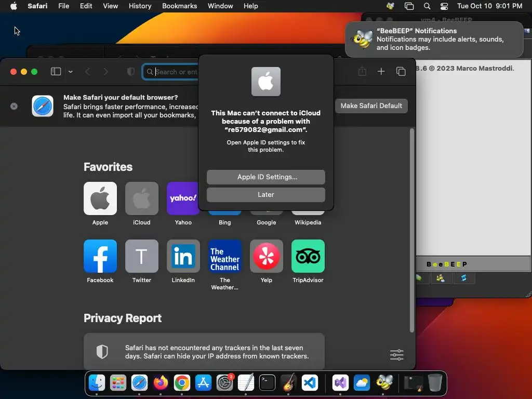Open GarageBand from the Dock
The image size is (532, 399).
click(x=288, y=383)
